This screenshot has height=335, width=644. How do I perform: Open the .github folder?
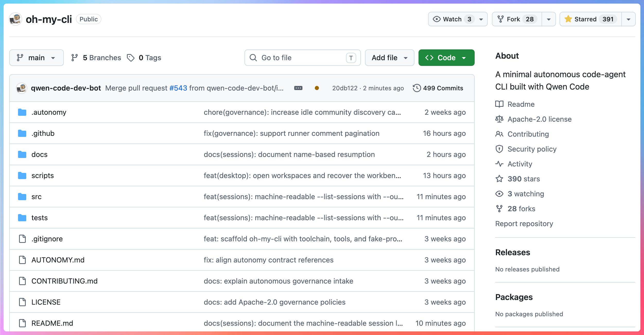43,133
